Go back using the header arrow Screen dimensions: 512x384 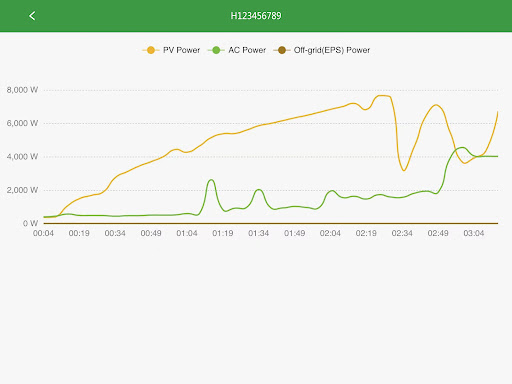point(32,16)
